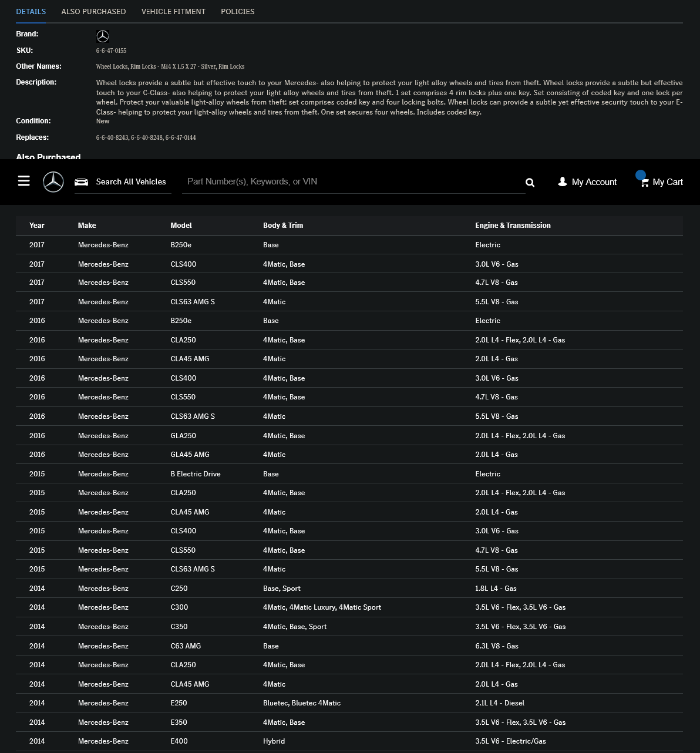Open My Cart link
700x753 pixels.
tap(661, 182)
